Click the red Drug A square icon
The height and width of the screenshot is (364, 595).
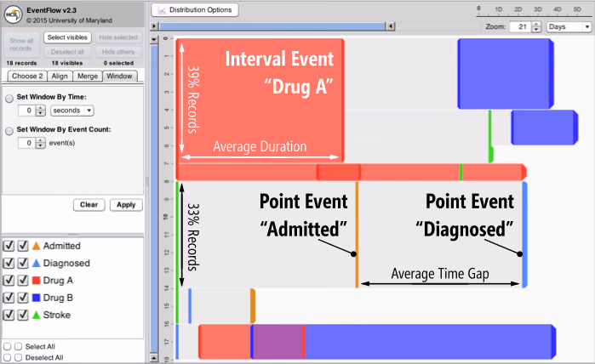(x=36, y=280)
